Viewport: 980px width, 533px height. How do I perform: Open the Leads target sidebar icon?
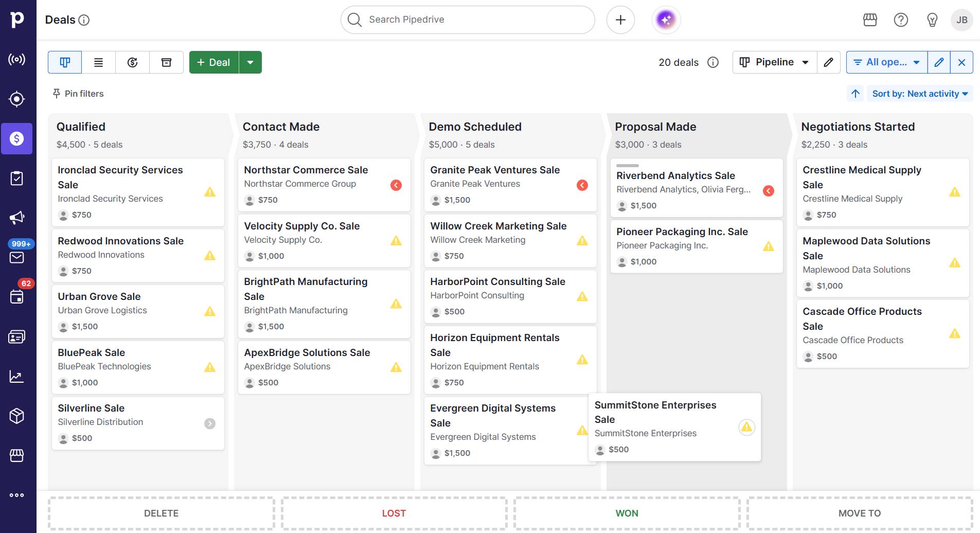pos(17,99)
